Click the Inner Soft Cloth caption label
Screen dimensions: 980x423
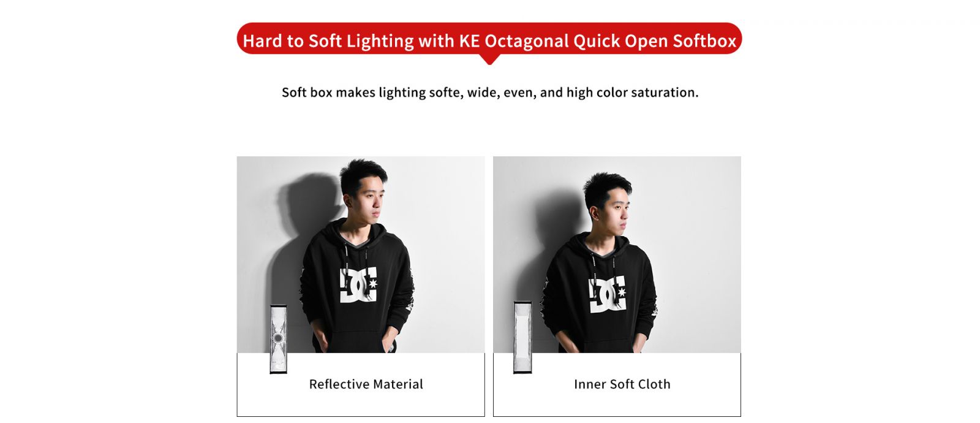point(622,384)
